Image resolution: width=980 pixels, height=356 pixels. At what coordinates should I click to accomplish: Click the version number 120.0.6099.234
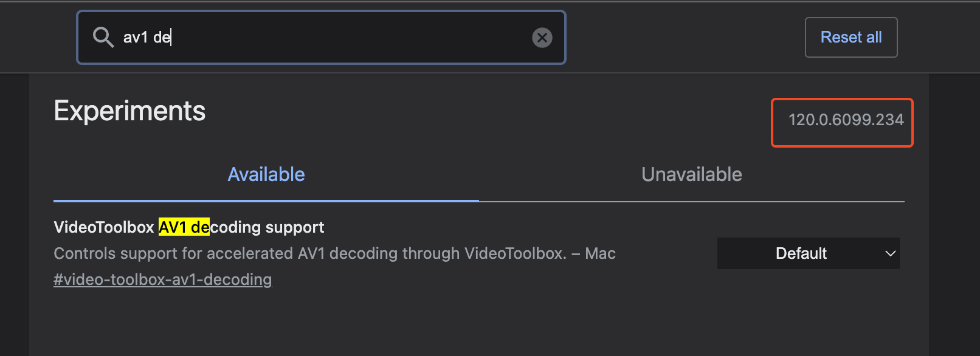coord(846,120)
